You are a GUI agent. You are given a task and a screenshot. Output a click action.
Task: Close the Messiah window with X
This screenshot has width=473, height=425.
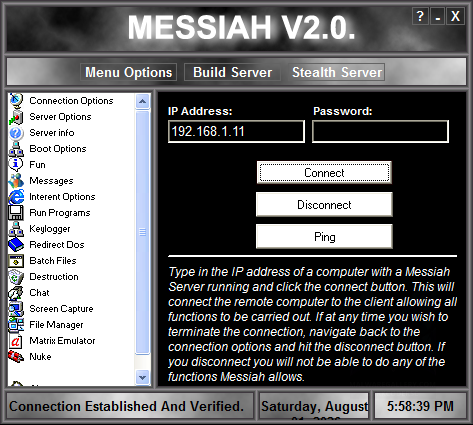pos(456,16)
